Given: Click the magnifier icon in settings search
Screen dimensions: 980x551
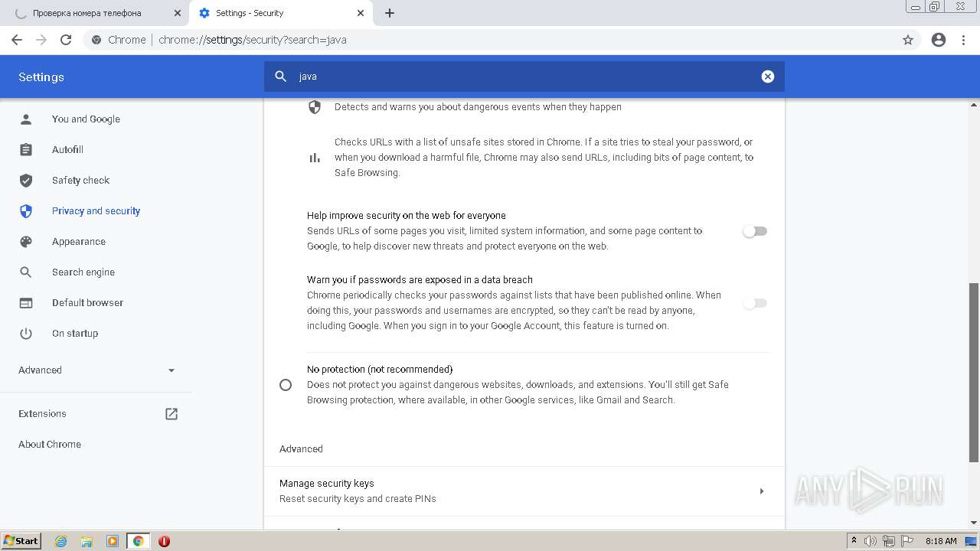Looking at the screenshot, I should 281,77.
